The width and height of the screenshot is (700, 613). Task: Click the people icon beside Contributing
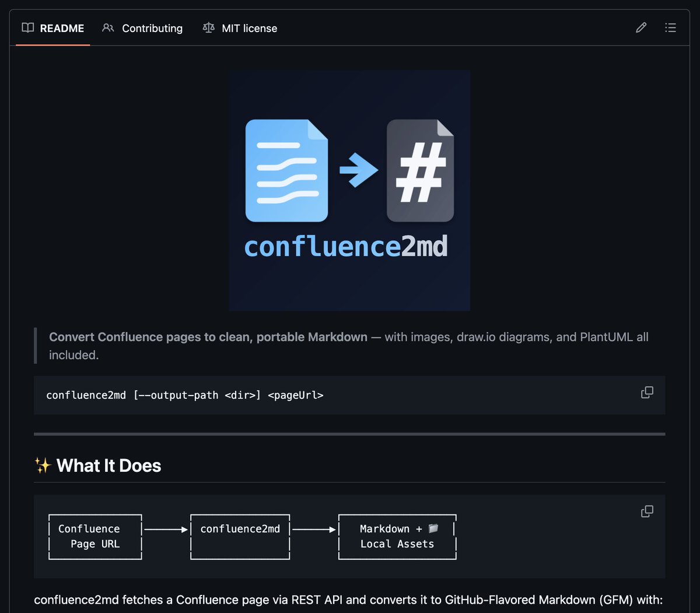click(x=108, y=27)
